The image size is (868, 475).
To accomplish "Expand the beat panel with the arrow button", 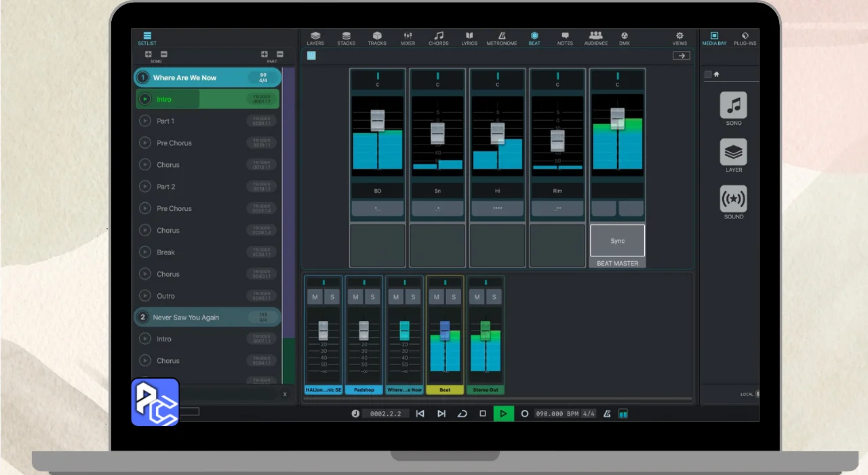I will (x=681, y=56).
